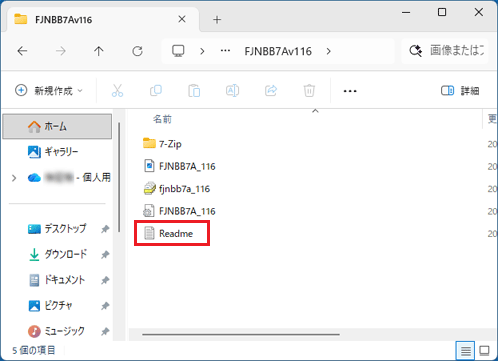This screenshot has width=498, height=361.
Task: Select ホーム in the navigation pane
Action: 57,126
